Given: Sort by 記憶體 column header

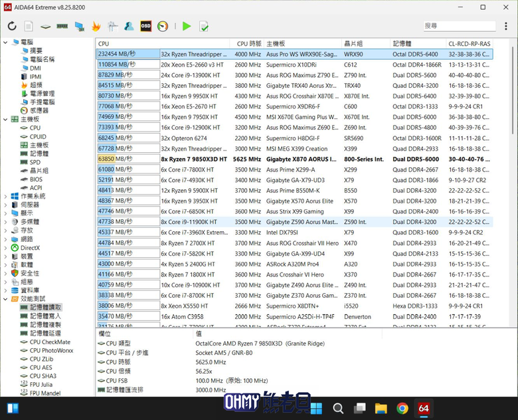Looking at the screenshot, I should click(418, 44).
